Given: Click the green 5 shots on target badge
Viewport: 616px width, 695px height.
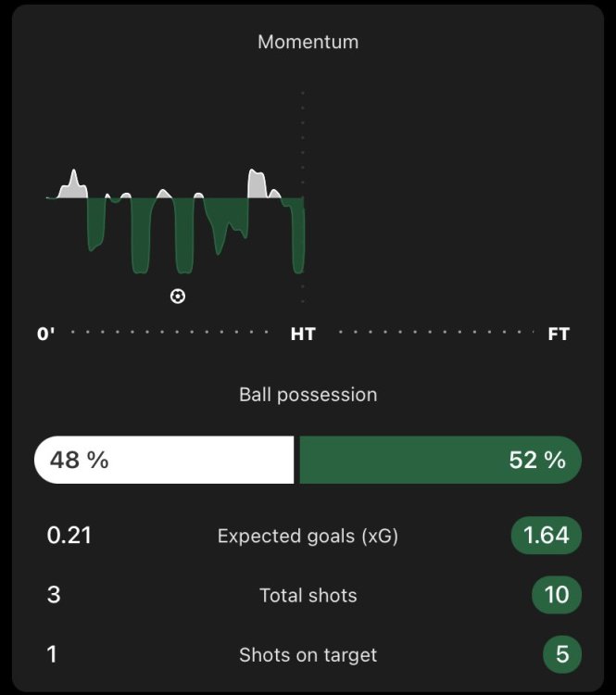Looking at the screenshot, I should pyautogui.click(x=562, y=654).
